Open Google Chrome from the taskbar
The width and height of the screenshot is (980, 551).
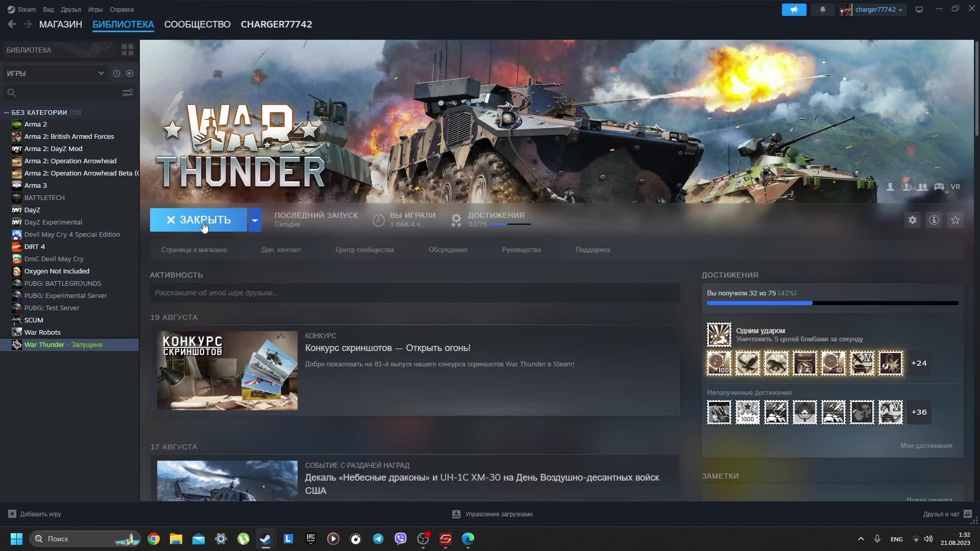(x=154, y=539)
